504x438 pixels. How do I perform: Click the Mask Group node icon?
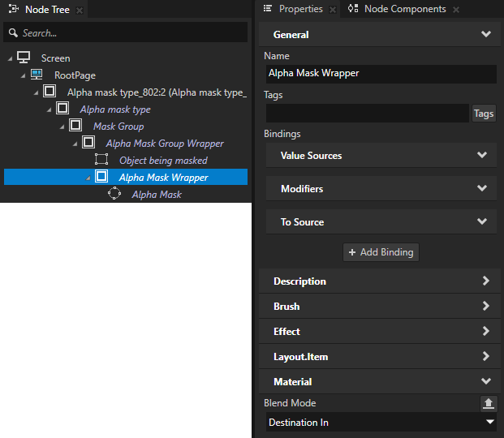[75, 126]
